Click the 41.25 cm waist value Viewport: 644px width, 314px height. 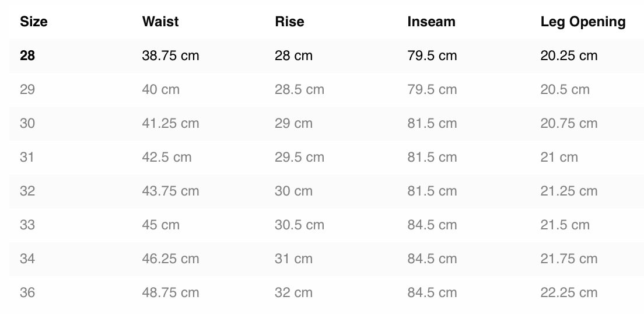click(170, 123)
